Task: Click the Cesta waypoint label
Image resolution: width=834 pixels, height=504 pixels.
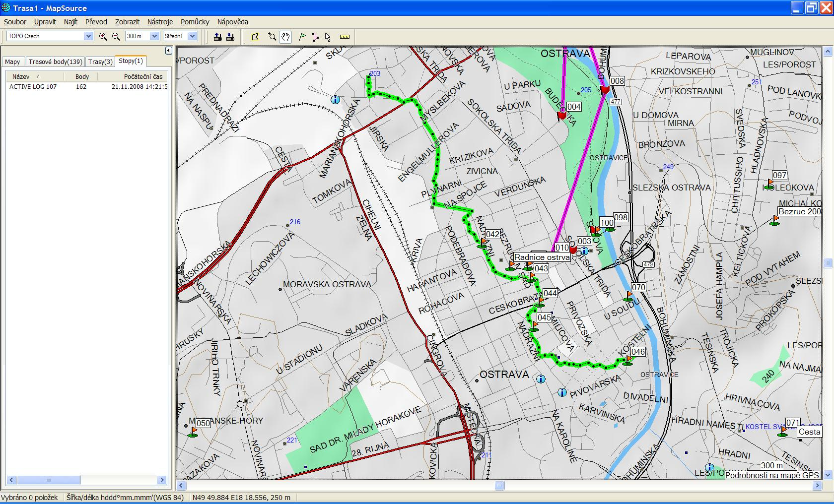Action: 809,432
